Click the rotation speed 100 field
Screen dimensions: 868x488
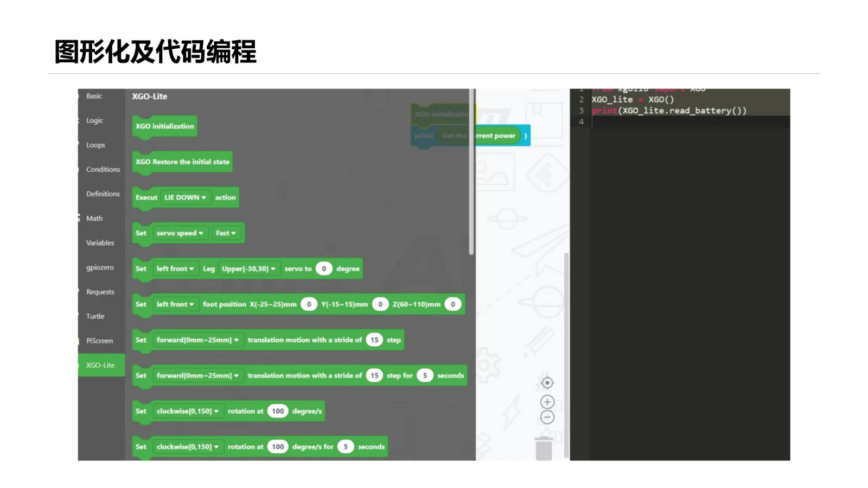278,411
